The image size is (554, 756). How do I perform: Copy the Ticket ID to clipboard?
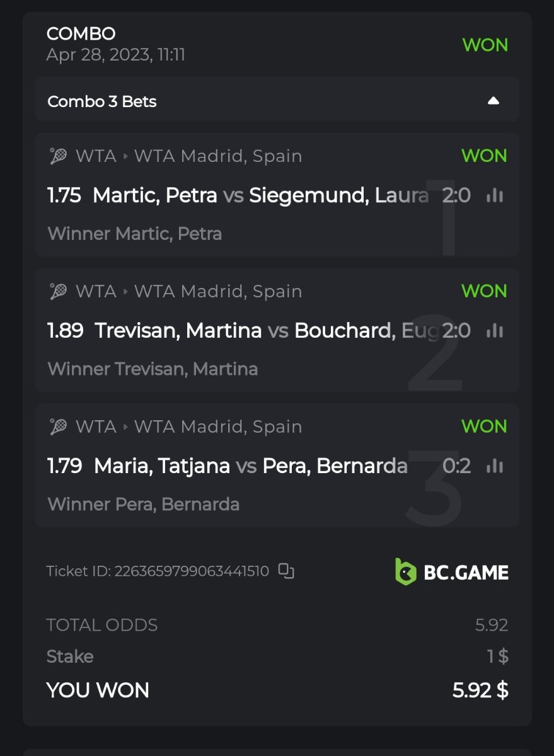pos(287,571)
